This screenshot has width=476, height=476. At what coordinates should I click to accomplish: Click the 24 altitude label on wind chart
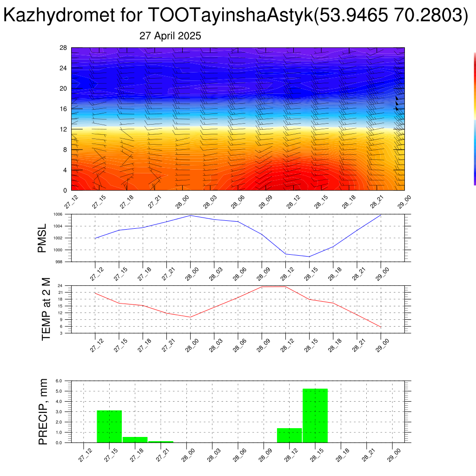pyautogui.click(x=63, y=68)
